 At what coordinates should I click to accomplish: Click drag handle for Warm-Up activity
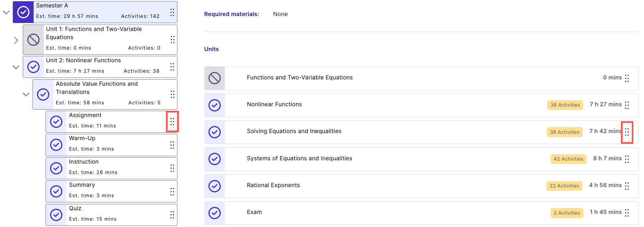(x=172, y=145)
